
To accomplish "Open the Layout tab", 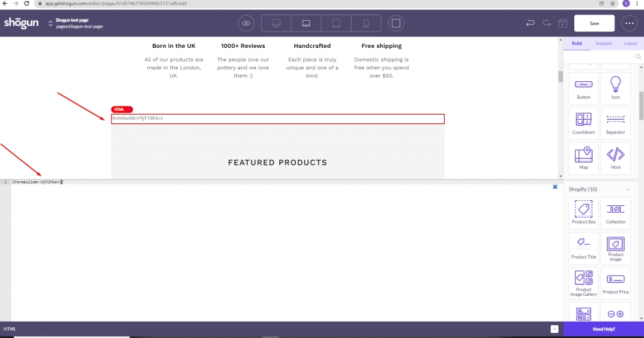I will coord(630,43).
